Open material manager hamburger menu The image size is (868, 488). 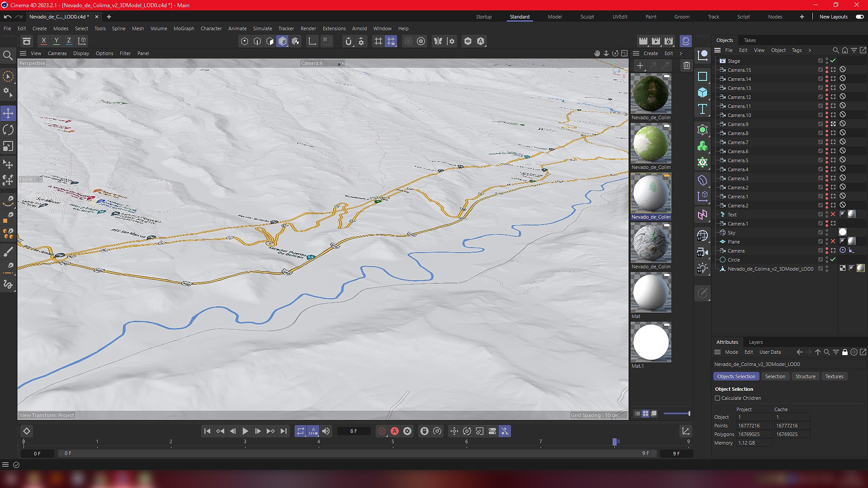[636, 53]
